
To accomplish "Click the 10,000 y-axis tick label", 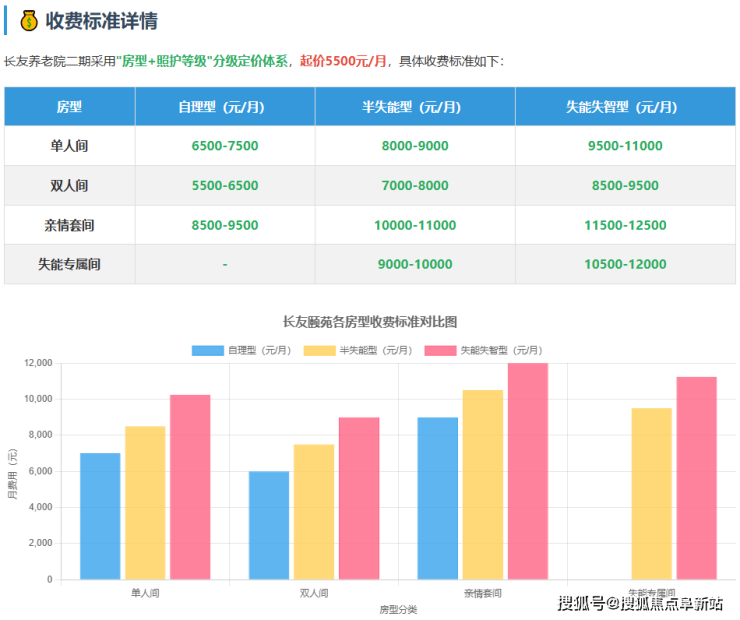I will (x=38, y=399).
